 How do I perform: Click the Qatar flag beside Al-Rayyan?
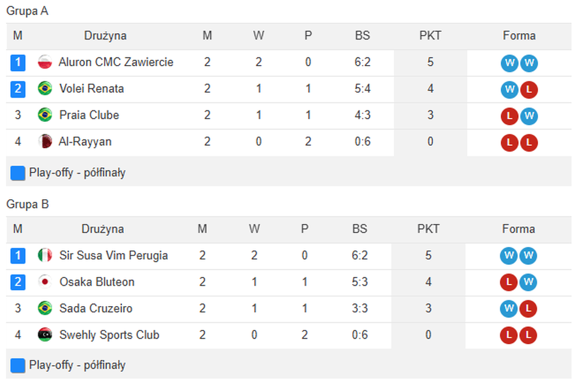pyautogui.click(x=45, y=142)
